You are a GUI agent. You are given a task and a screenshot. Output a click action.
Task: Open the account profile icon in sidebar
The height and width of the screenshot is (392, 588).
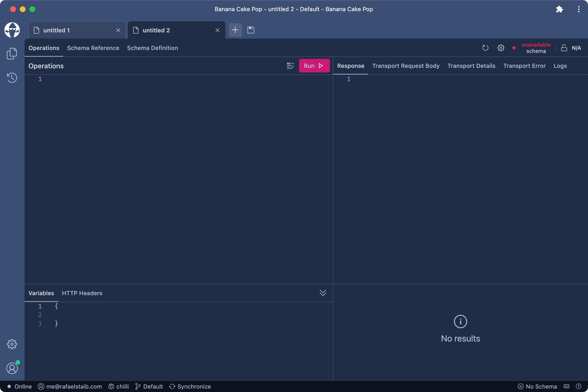click(12, 368)
